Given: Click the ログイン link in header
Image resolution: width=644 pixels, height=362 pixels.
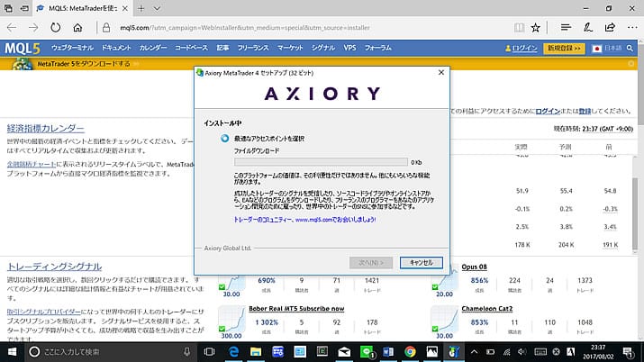Looking at the screenshot, I should (x=524, y=49).
